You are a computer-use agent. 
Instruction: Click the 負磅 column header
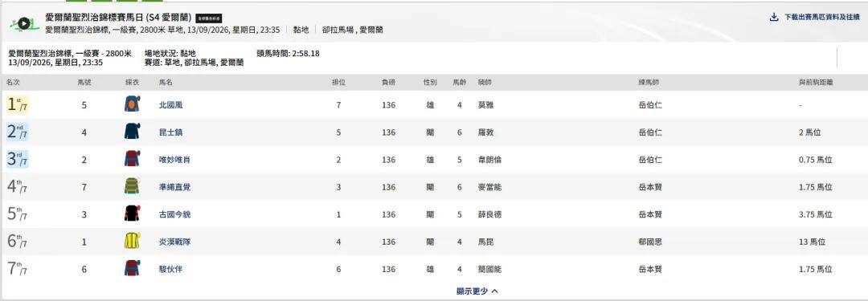point(389,83)
